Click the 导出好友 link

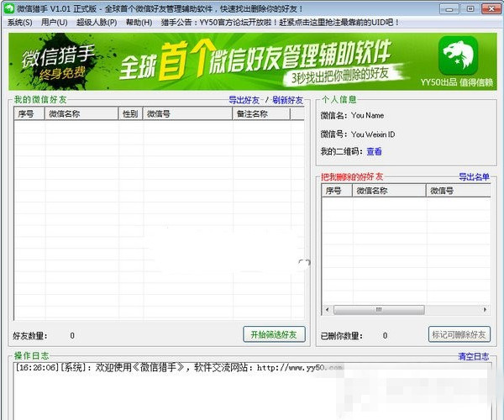pyautogui.click(x=244, y=100)
